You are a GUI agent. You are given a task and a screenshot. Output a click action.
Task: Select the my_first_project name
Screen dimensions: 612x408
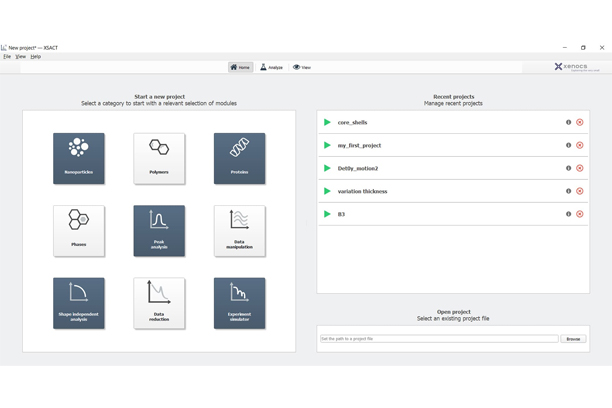[x=359, y=146]
